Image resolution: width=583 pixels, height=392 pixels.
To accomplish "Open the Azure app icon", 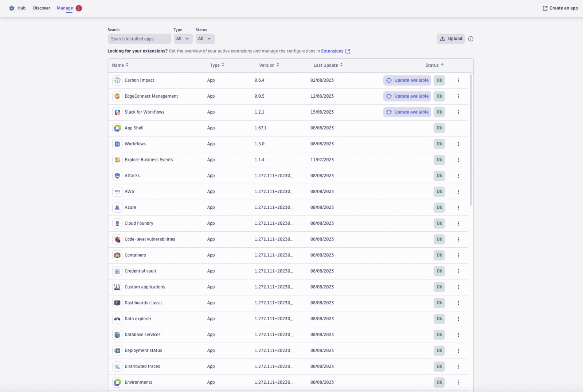I will [117, 207].
